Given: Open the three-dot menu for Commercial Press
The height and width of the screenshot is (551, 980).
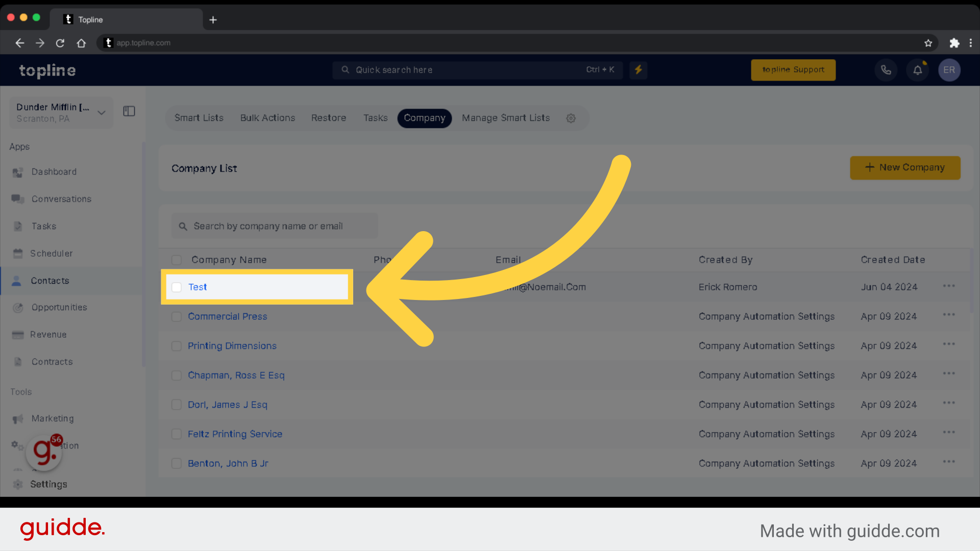Looking at the screenshot, I should tap(949, 315).
